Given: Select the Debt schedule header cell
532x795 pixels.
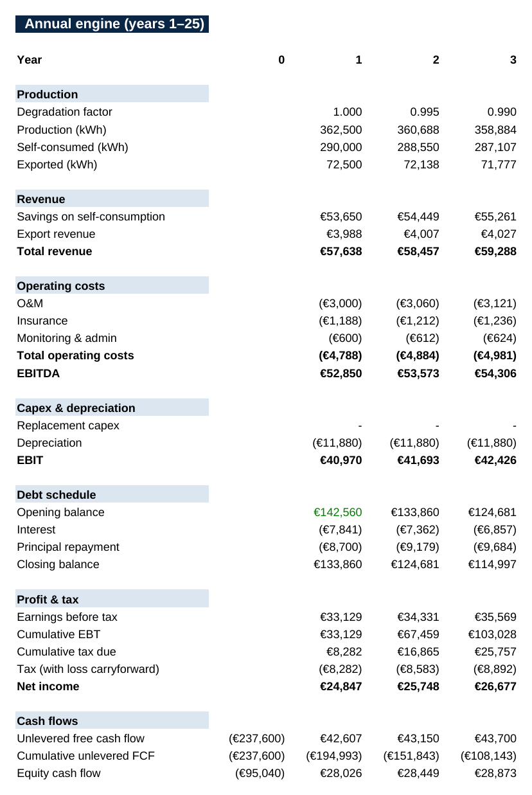Looking at the screenshot, I should click(x=112, y=494).
